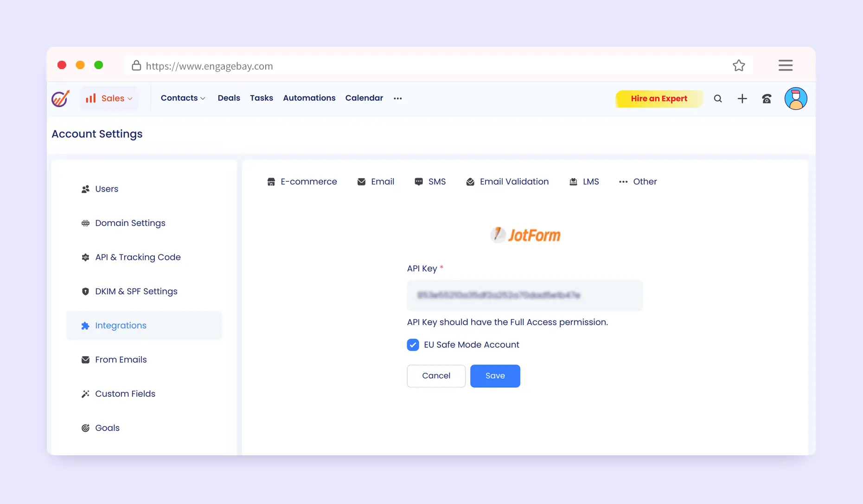Click the API Key input field

524,295
